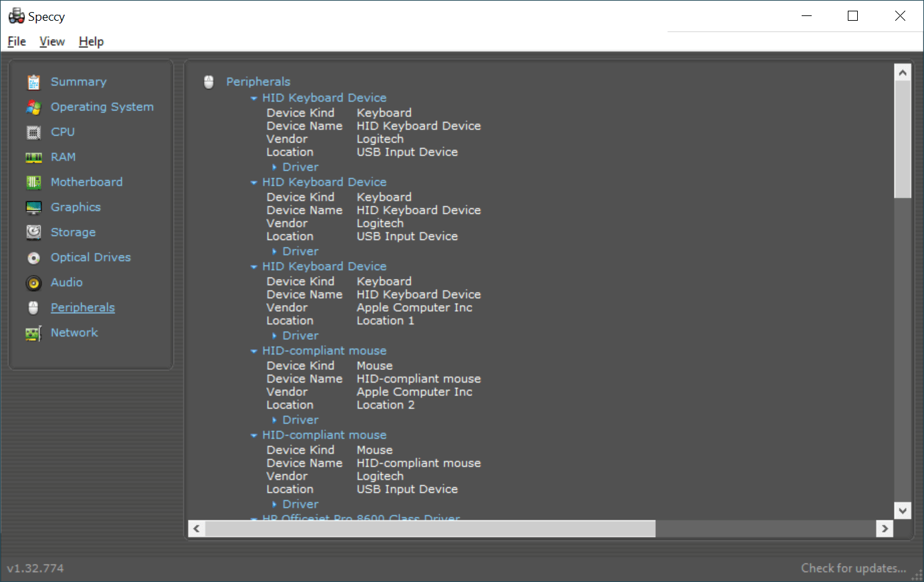Screen dimensions: 924x582
Task: Click 'Location 2' value
Action: click(x=386, y=405)
